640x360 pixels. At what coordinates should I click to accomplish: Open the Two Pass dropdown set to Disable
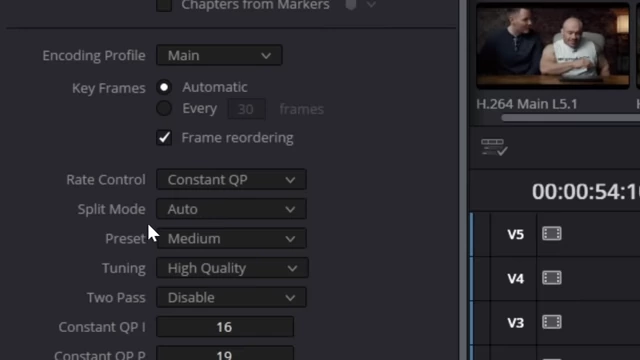pyautogui.click(x=231, y=298)
